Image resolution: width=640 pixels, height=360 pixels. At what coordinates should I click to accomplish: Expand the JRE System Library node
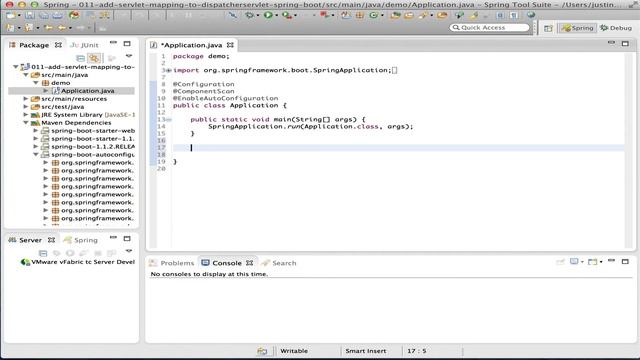tap(25, 115)
